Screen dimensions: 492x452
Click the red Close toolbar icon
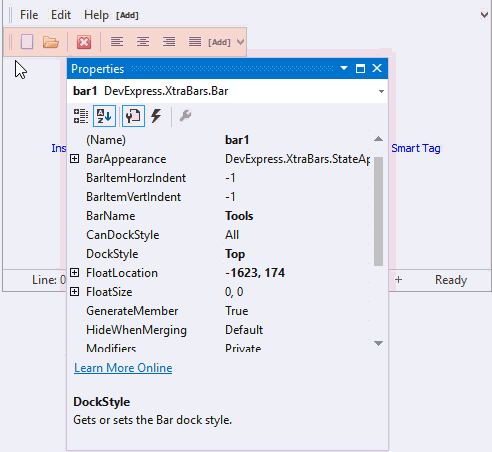pos(84,42)
